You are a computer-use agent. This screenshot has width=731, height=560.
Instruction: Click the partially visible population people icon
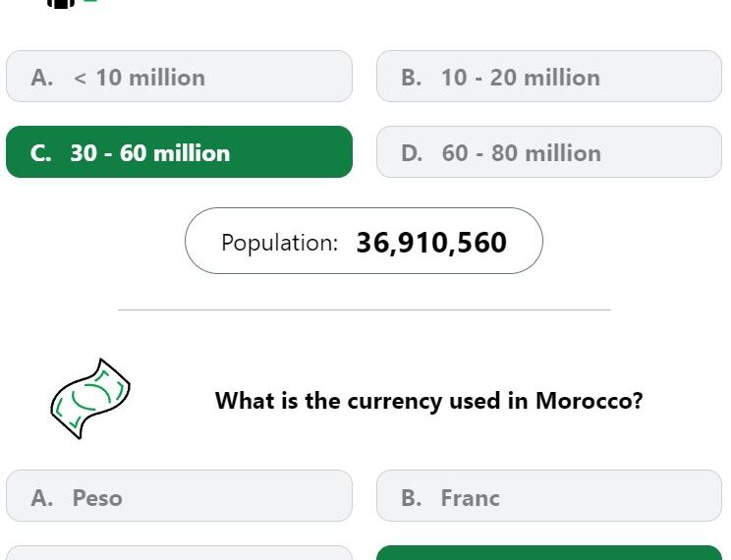61,4
